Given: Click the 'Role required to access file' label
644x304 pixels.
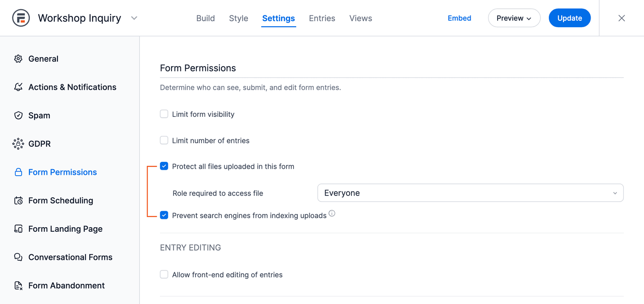Looking at the screenshot, I should pyautogui.click(x=218, y=193).
